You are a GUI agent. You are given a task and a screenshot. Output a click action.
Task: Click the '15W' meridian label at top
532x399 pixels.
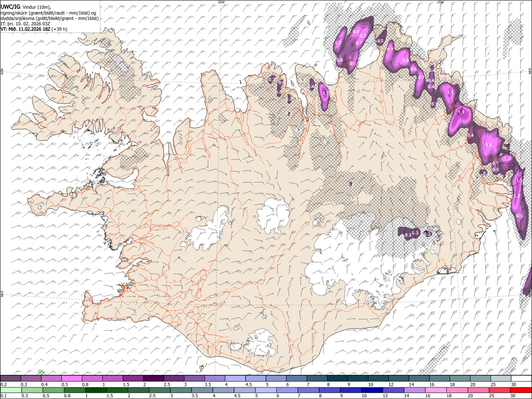pyautogui.click(x=440, y=2)
